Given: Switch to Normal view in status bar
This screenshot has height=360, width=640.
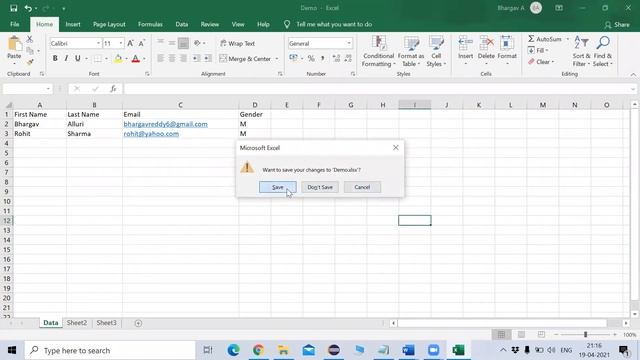Looking at the screenshot, I should 501,335.
